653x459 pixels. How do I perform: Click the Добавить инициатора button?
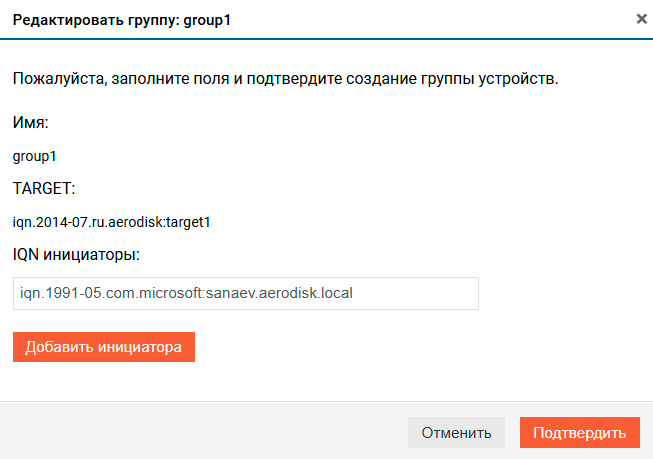point(104,347)
